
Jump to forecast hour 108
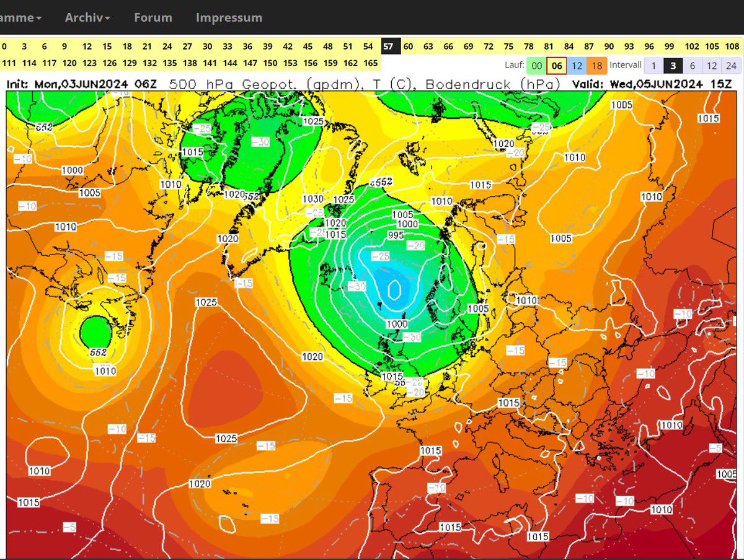click(x=732, y=46)
